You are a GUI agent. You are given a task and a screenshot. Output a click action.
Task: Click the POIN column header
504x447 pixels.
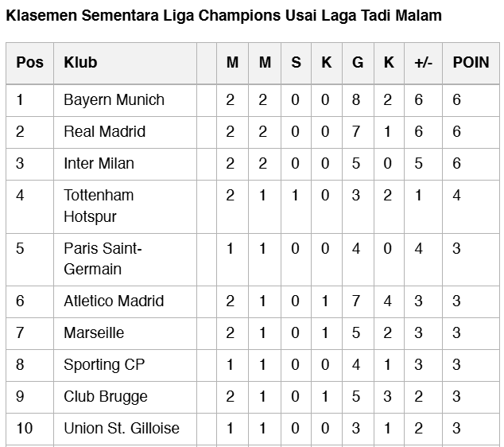[471, 63]
